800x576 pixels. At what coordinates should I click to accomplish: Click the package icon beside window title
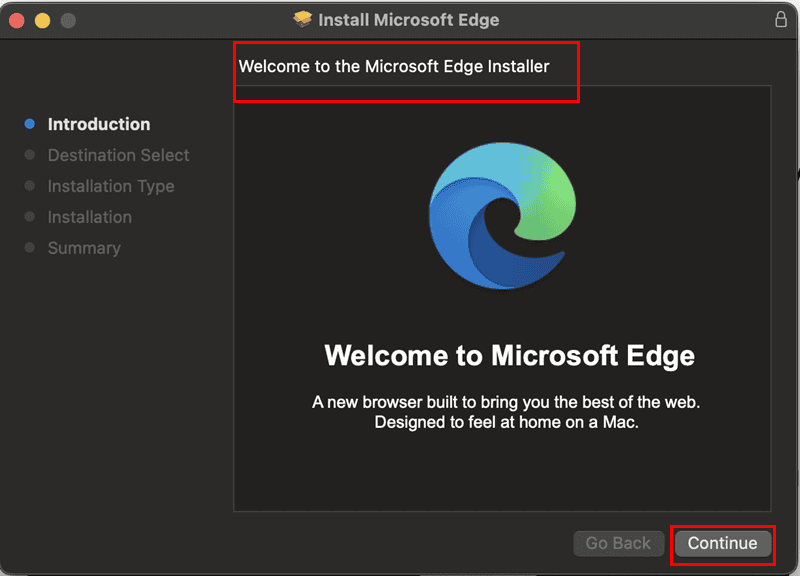point(303,20)
